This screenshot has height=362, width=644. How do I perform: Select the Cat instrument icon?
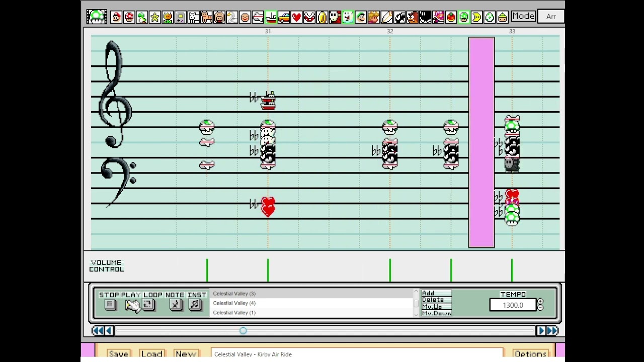(x=206, y=17)
